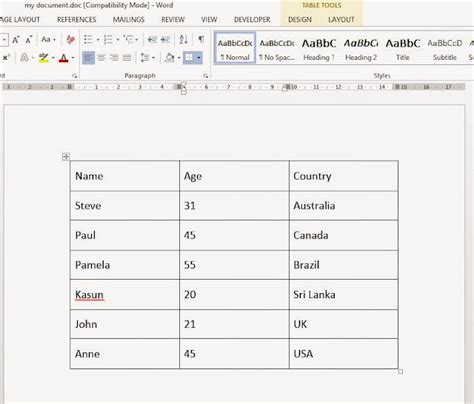Expand the Shading color dropdown arrow
Screen dimensions: 474x404
(179, 58)
